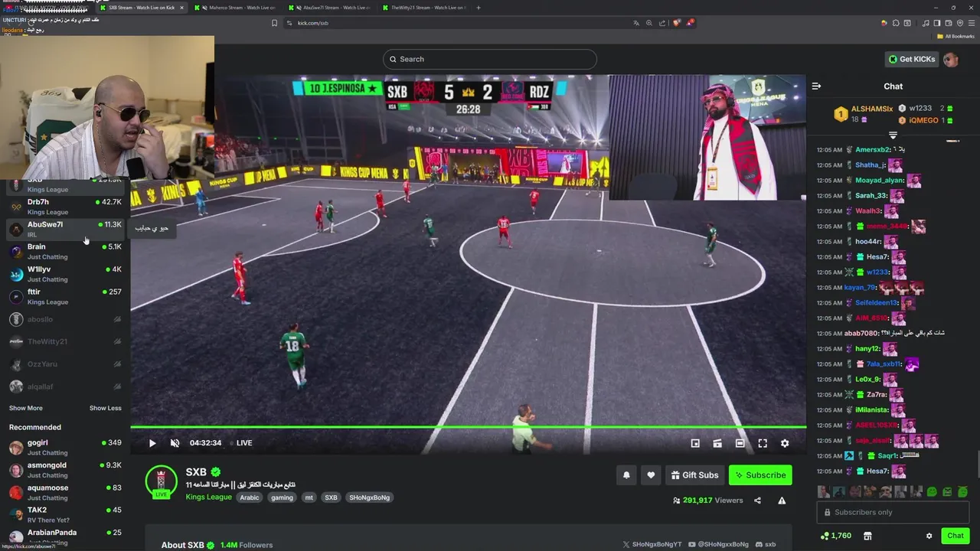Open recommended channel TAK2
The height and width of the screenshot is (551, 980).
click(65, 514)
